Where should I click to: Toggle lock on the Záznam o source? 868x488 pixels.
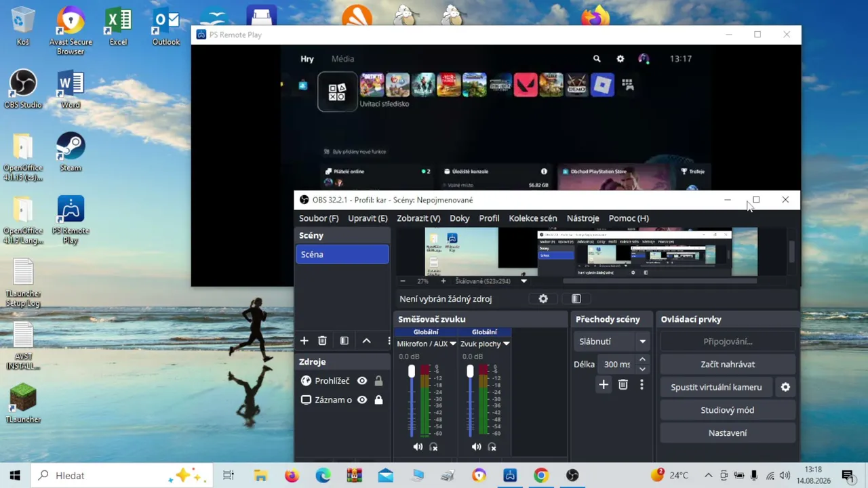click(x=378, y=400)
